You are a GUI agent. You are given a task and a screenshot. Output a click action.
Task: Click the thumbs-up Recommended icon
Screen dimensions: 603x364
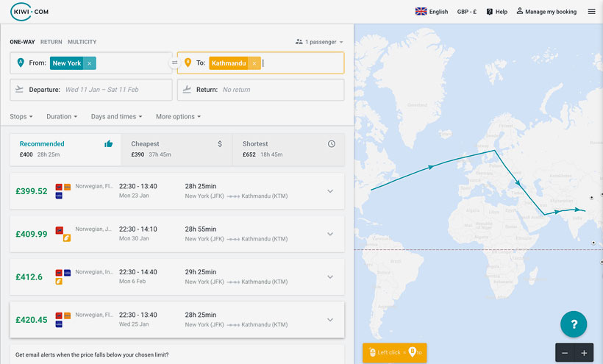[108, 143]
